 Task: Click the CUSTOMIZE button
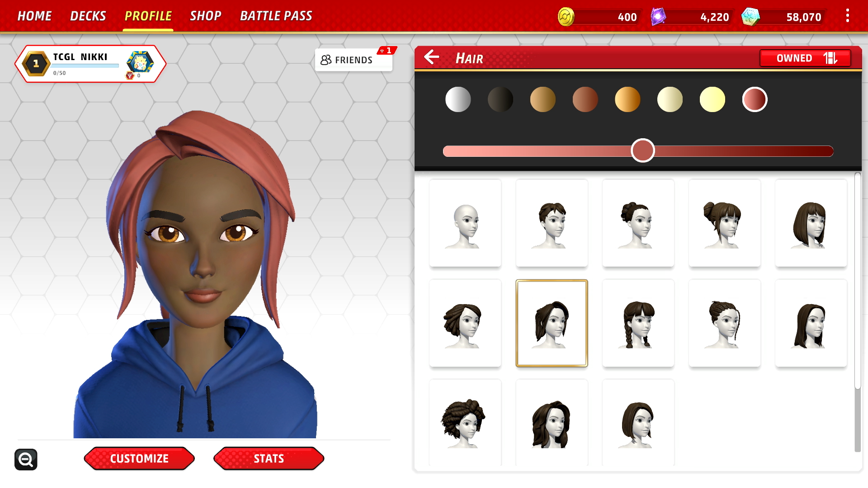point(139,458)
